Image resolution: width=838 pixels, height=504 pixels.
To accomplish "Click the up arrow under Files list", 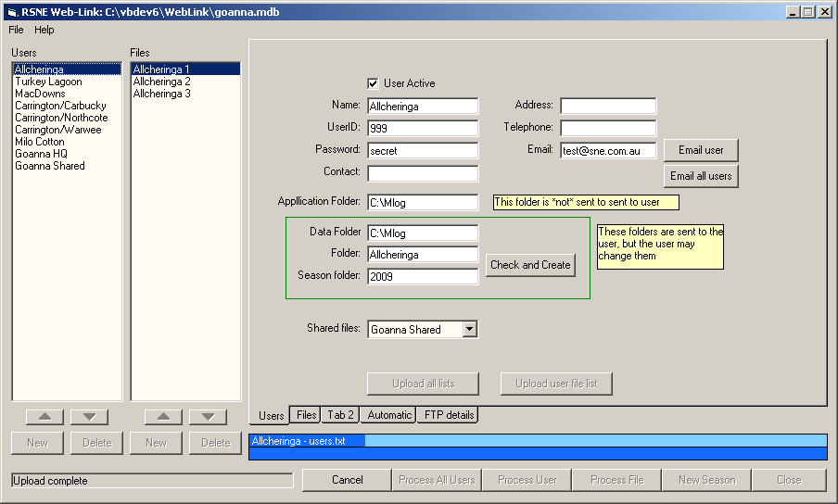I will 163,417.
